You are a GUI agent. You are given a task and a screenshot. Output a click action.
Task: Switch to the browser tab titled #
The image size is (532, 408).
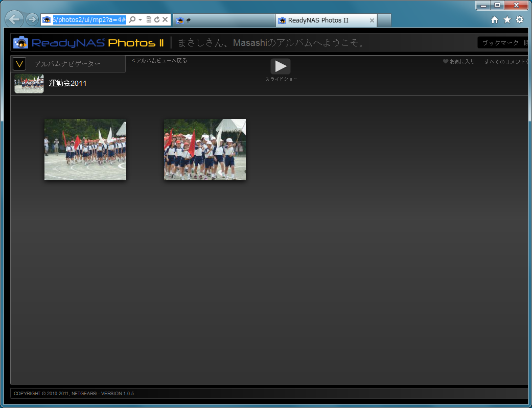(224, 20)
